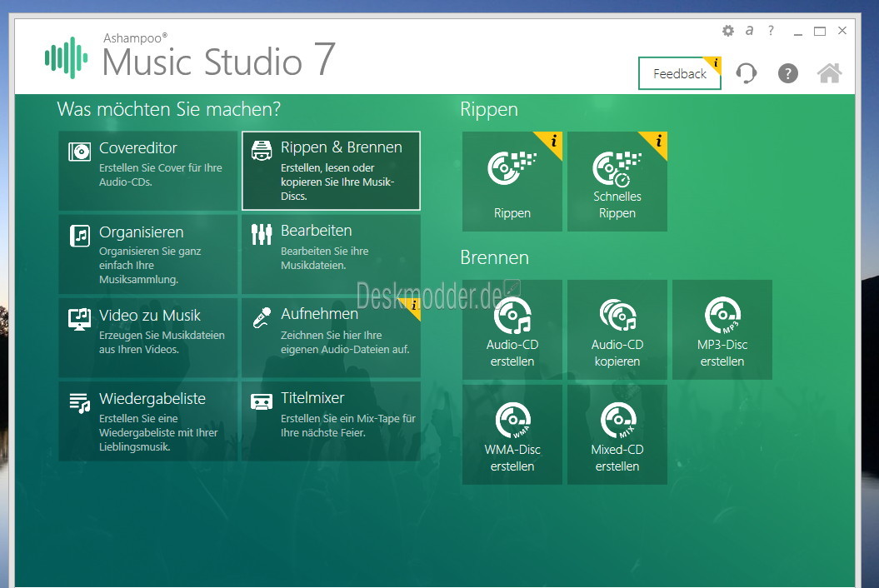Click the Ashampoo 'a' icon in title bar
This screenshot has height=588, width=879.
coord(749,30)
